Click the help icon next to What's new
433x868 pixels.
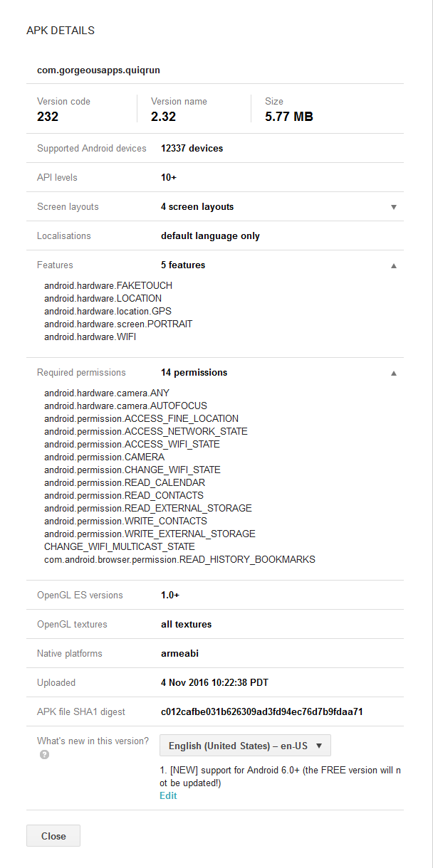click(44, 755)
